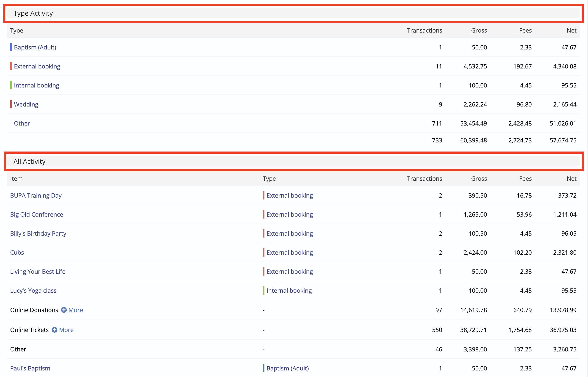Click Internal booking type row link
The width and height of the screenshot is (588, 377).
37,85
